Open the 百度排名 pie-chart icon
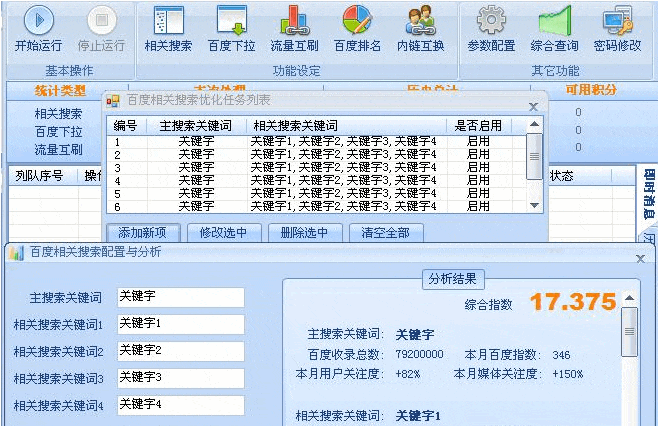658x426 pixels. [357, 20]
